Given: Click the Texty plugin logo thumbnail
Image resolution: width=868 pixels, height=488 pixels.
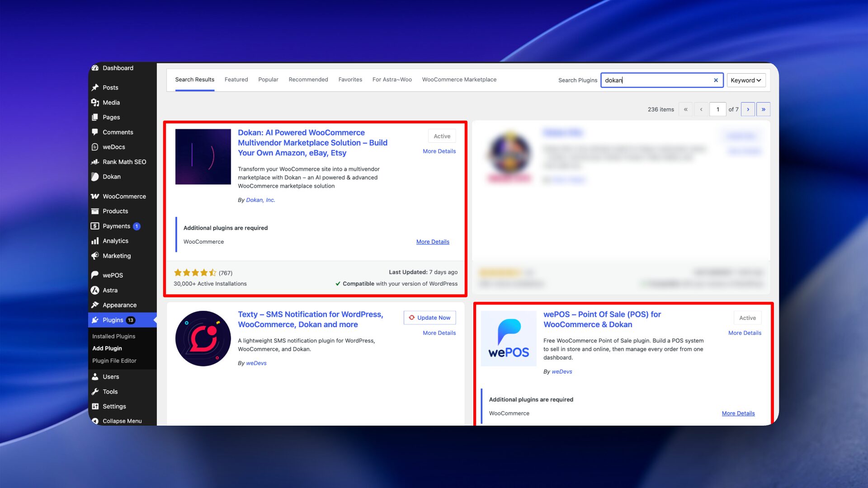Looking at the screenshot, I should tap(203, 338).
